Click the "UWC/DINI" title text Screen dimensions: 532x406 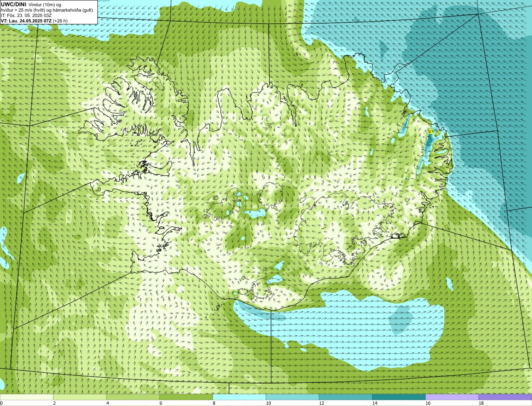coord(13,4)
